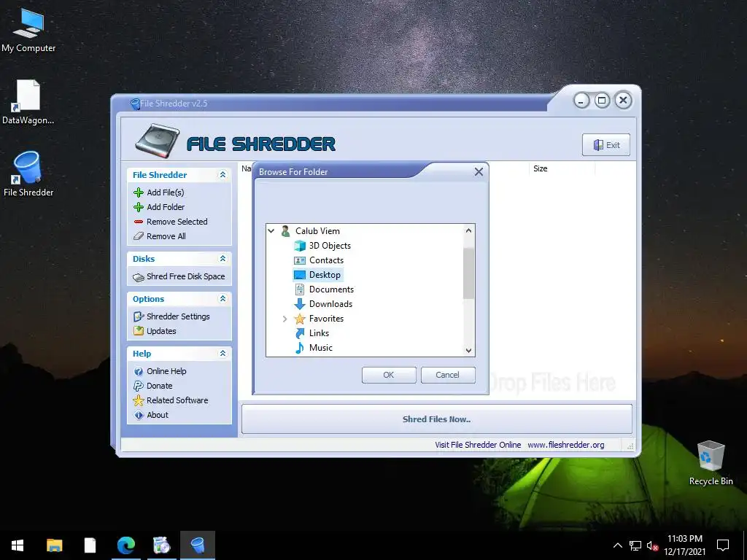Close the Browse For Folder dialog
Viewport: 747px width, 560px height.
coord(479,172)
